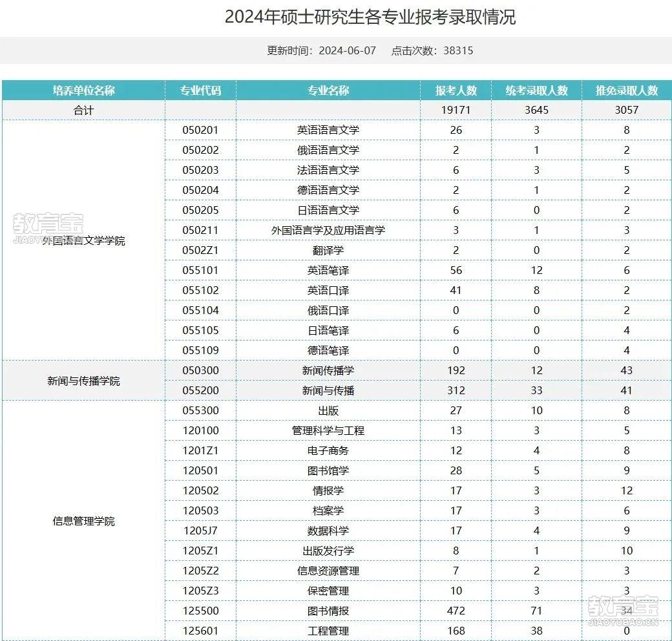Screen dimensions: 672x641
Task: Click major code "050204"
Action: point(200,190)
